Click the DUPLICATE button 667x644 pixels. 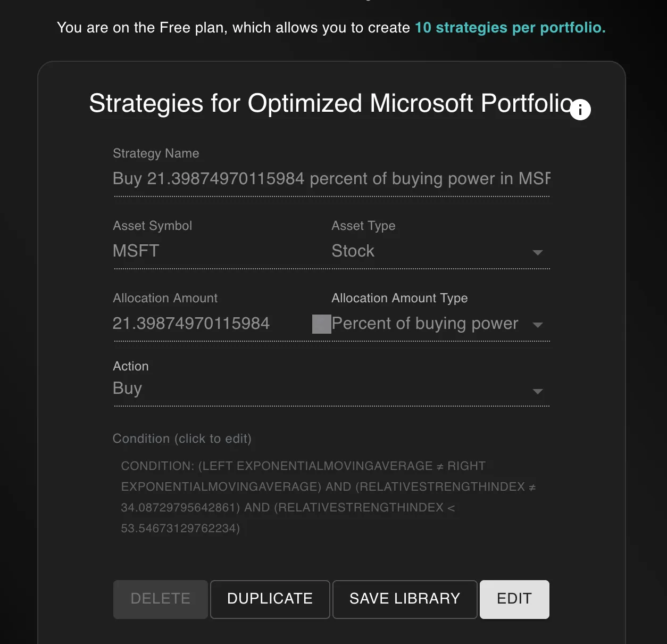270,599
